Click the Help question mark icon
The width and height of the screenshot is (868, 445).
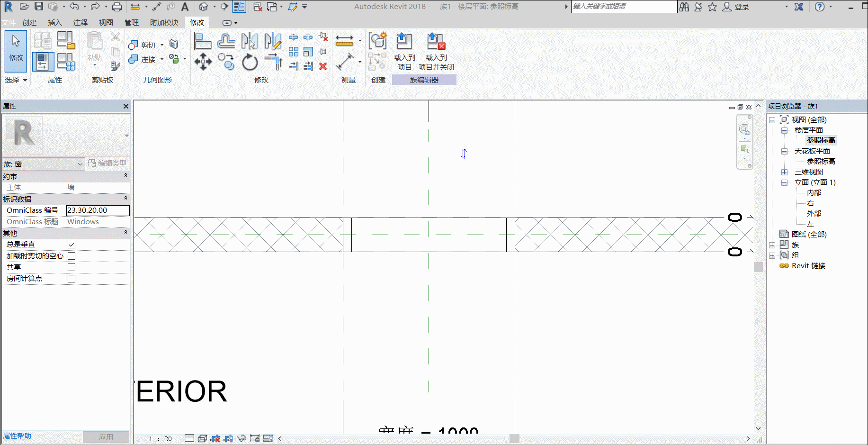tap(820, 7)
